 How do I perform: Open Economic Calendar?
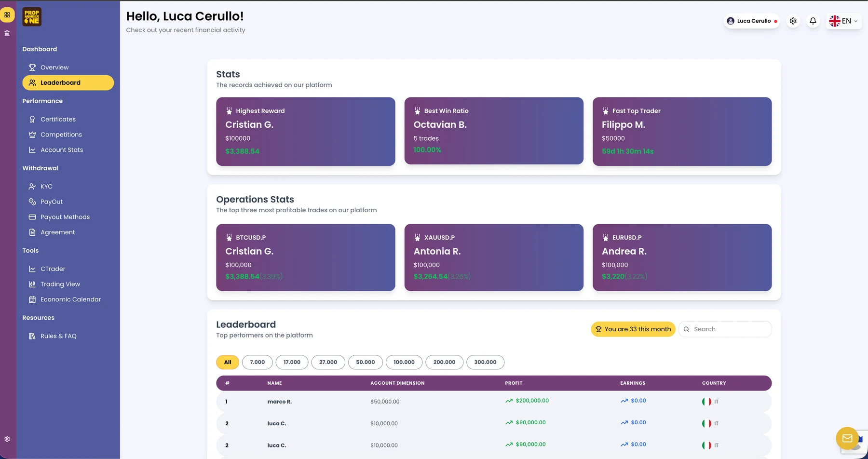tap(68, 299)
